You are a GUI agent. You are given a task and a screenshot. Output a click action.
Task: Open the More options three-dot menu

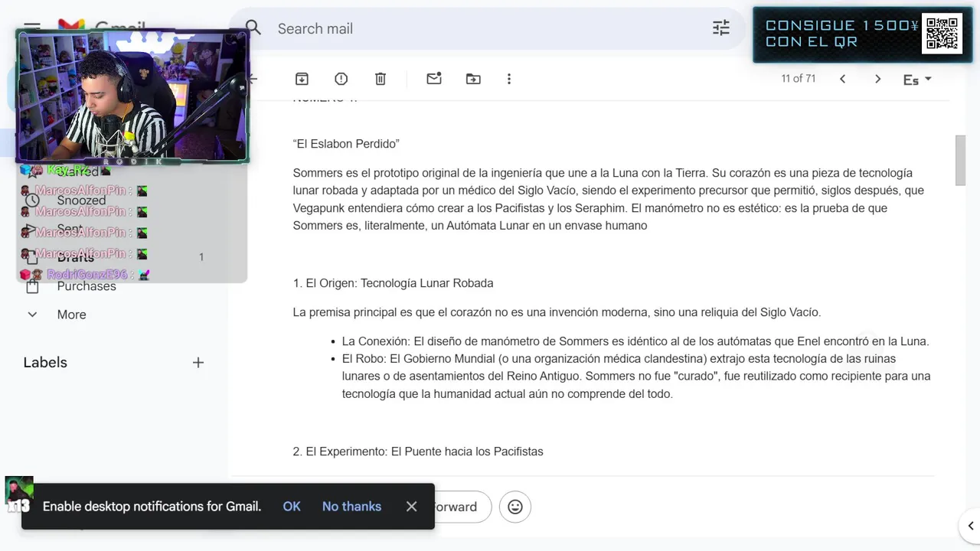(509, 79)
